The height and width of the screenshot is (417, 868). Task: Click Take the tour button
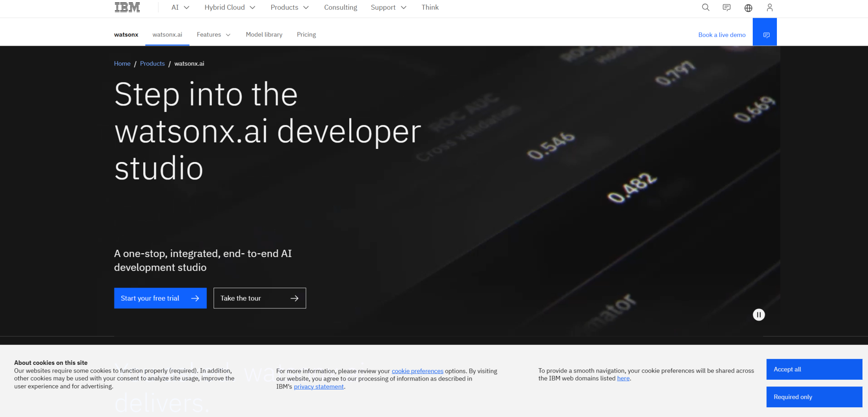[260, 298]
